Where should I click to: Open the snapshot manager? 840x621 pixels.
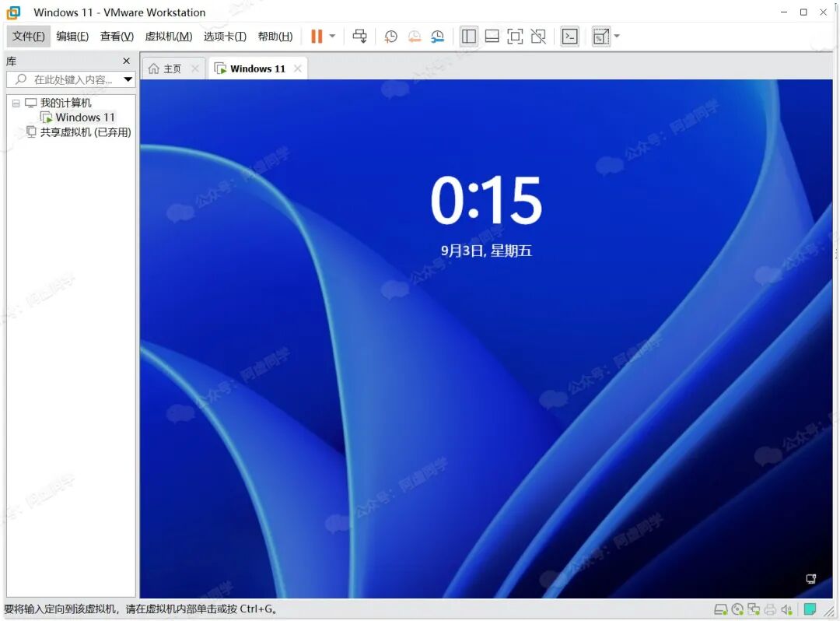(438, 37)
